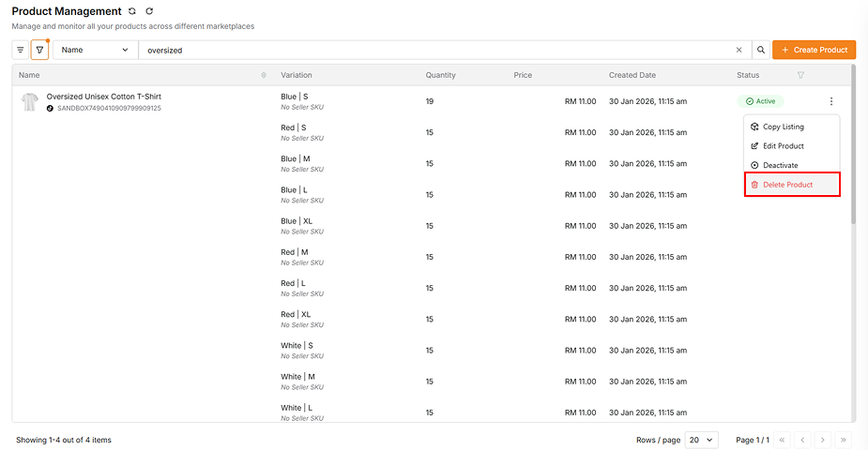
Task: Click the Price column header
Action: (x=523, y=75)
